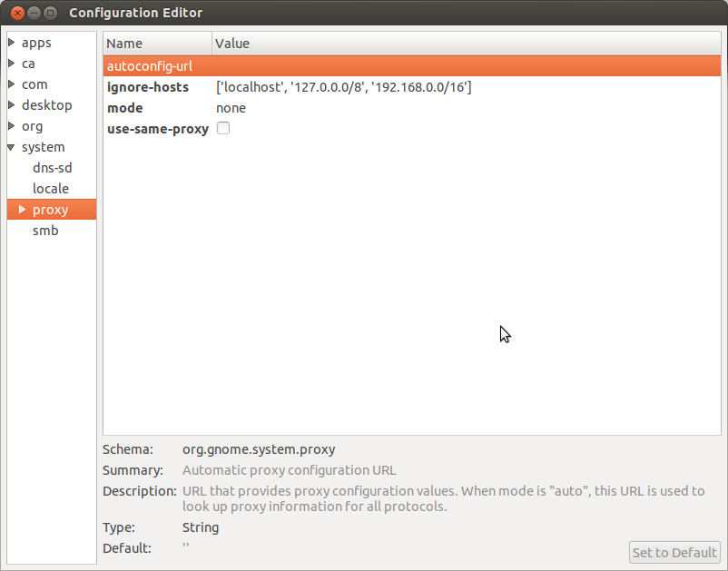This screenshot has height=571, width=728.
Task: Collapse the system tree node
Action: [x=12, y=147]
